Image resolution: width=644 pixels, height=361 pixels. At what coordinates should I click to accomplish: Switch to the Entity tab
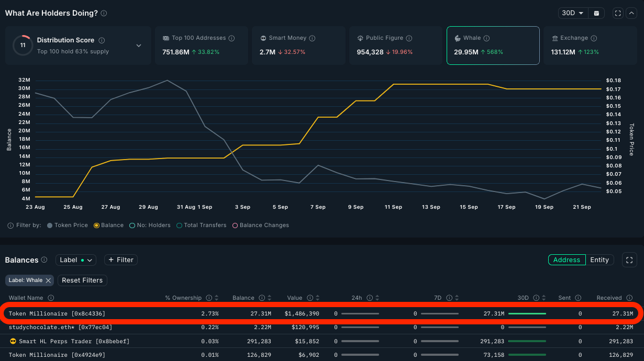(599, 260)
